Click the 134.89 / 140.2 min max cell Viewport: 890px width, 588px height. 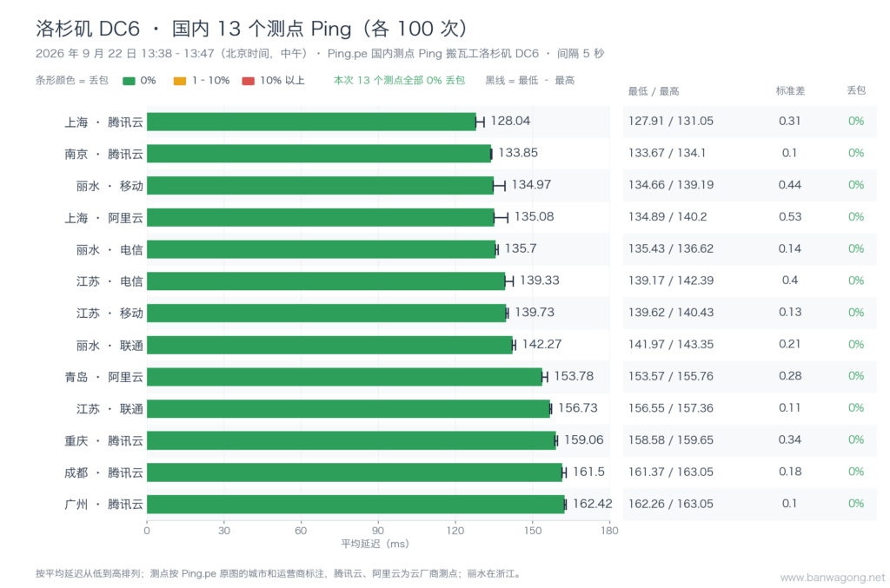pyautogui.click(x=667, y=216)
